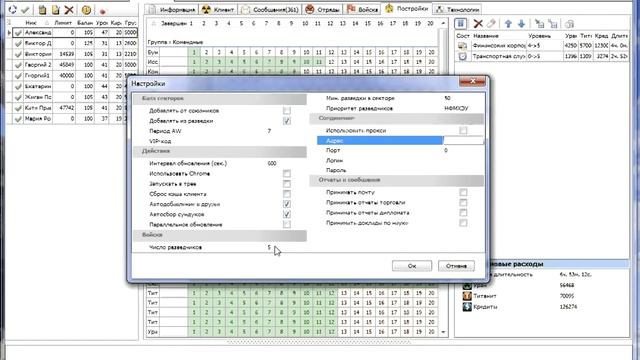The image size is (640, 360).
Task: Sort accounts by Лимит column header
Action: [63, 23]
